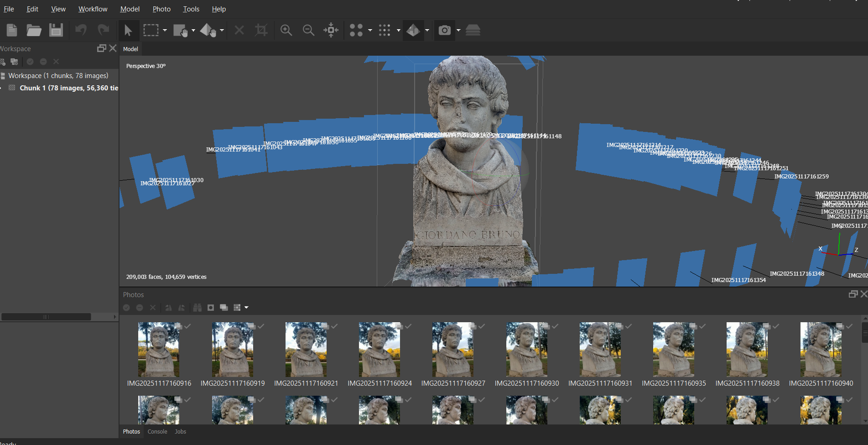Select the IMG20251117160927 photo thumbnail
The image size is (868, 445).
(453, 349)
